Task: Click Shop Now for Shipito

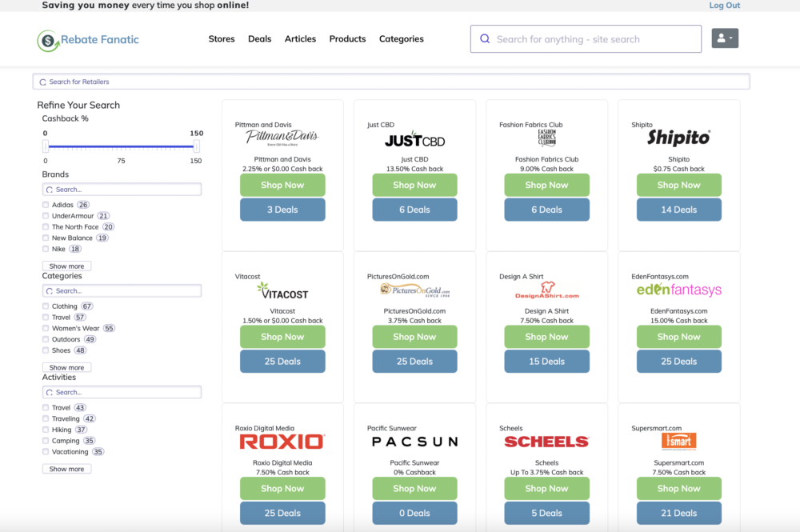Action: (678, 185)
